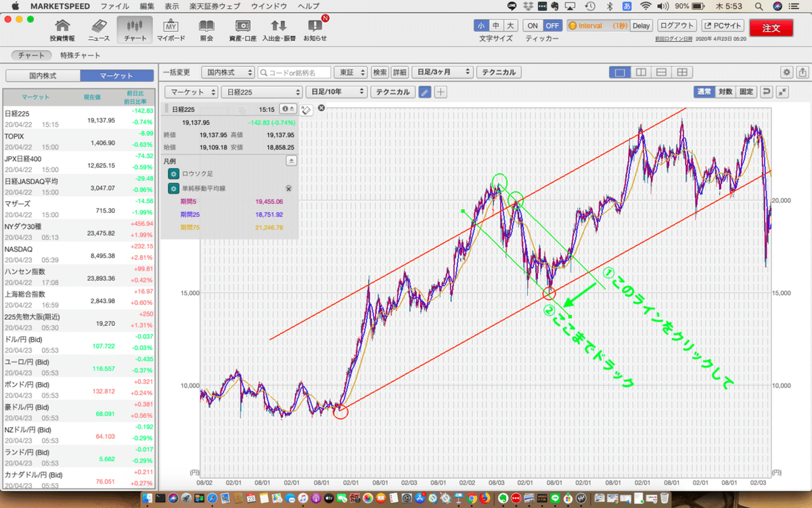Remove the 単純移動平均線 indicator
This screenshot has height=508, width=812.
[288, 189]
